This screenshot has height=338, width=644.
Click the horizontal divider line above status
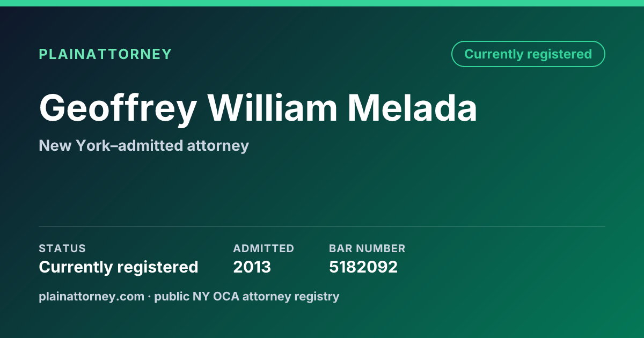[322, 226]
